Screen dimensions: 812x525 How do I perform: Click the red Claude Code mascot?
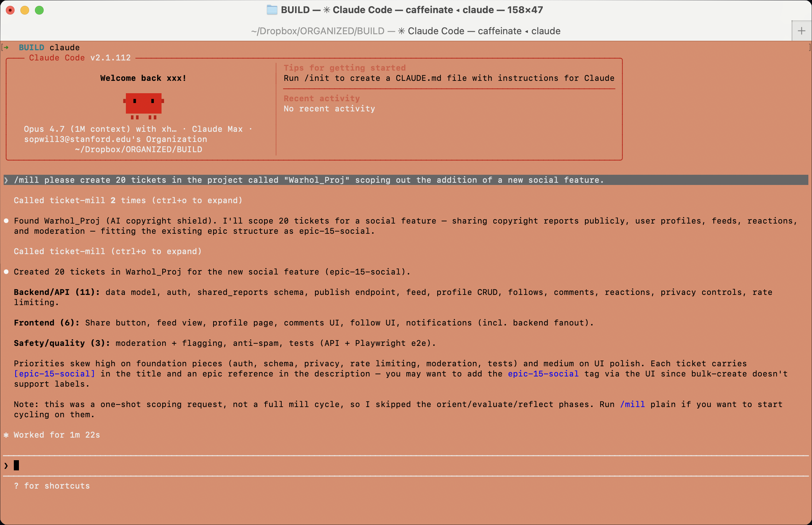point(144,106)
